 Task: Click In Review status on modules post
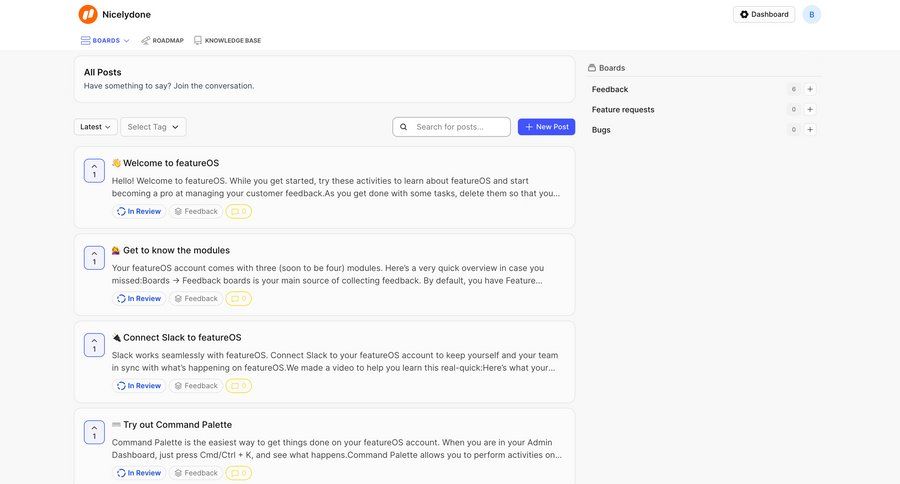[139, 299]
